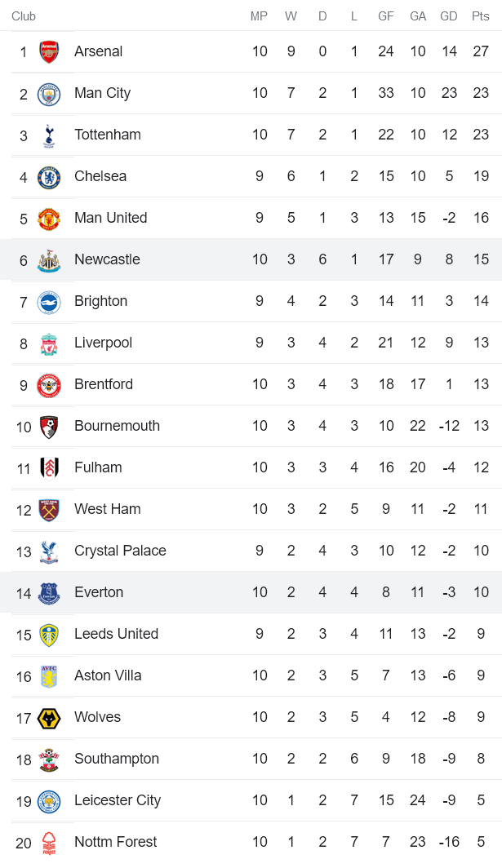Open the Bournemouth team link
The image size is (502, 868).
(117, 426)
